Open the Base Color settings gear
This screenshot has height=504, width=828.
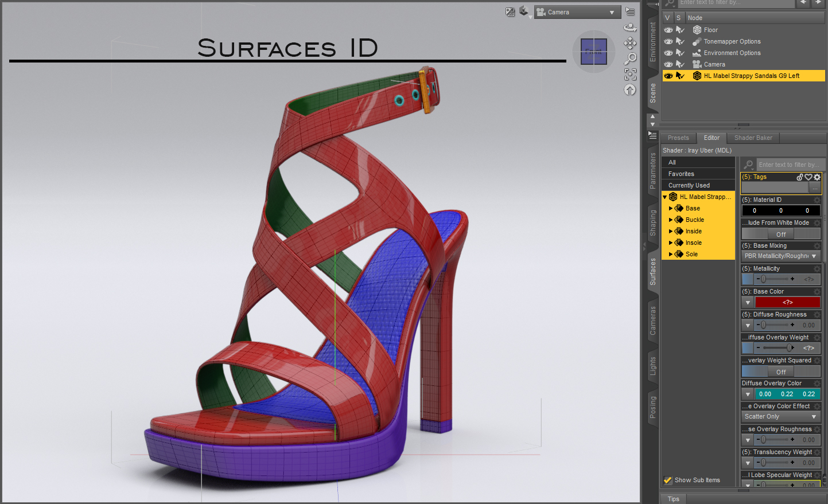click(x=817, y=292)
